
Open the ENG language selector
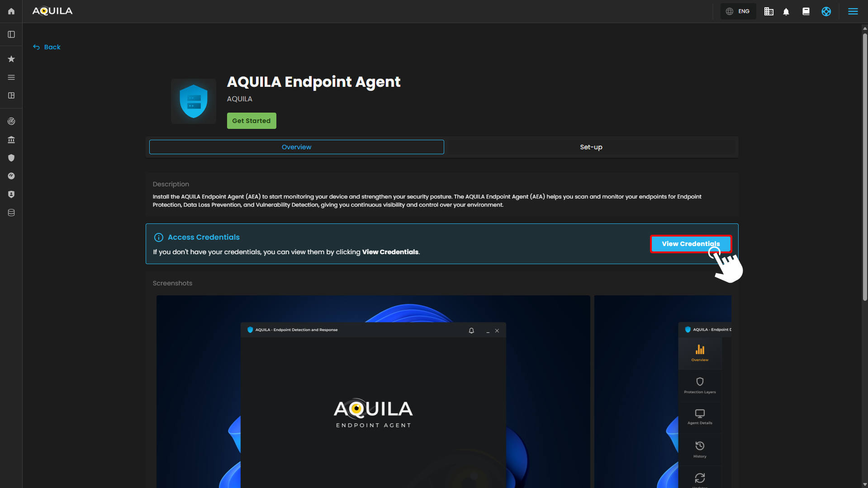tap(738, 11)
